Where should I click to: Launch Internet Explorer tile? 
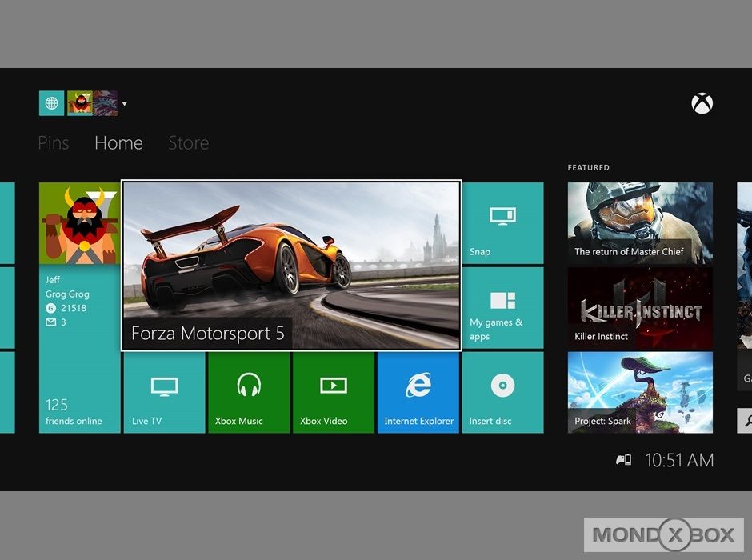click(x=418, y=393)
